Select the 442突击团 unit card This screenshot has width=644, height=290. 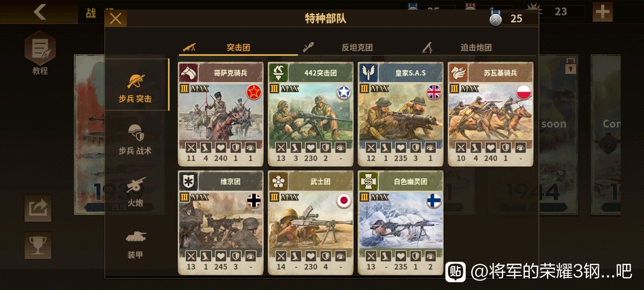311,114
